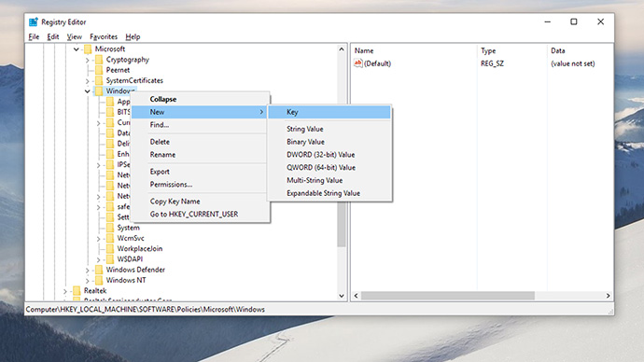Choose QWORD (64-bit) Value
This screenshot has height=362, width=644.
tap(329, 167)
